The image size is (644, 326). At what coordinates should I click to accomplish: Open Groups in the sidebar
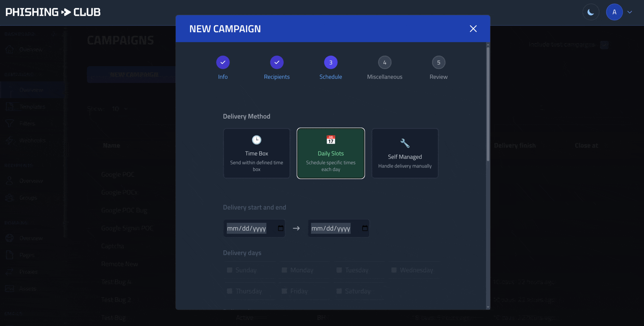pos(28,198)
